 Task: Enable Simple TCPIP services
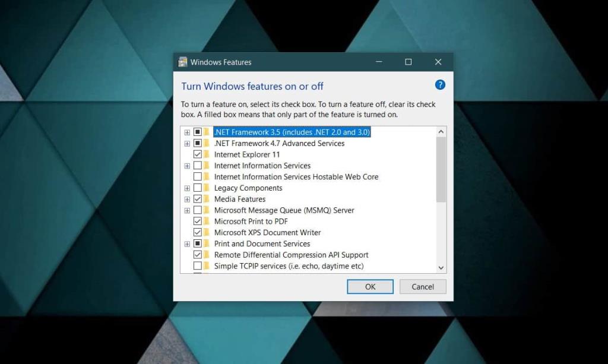199,265
